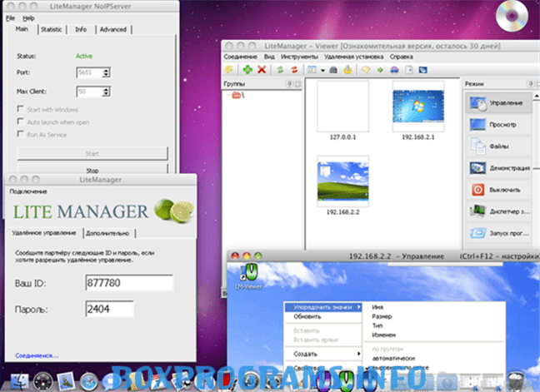Click the Start button in NoIPServer

pyautogui.click(x=92, y=154)
